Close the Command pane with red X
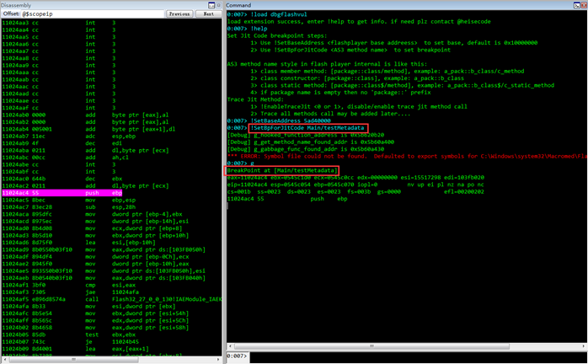Viewport: 588px width, 364px height. pos(585,5)
